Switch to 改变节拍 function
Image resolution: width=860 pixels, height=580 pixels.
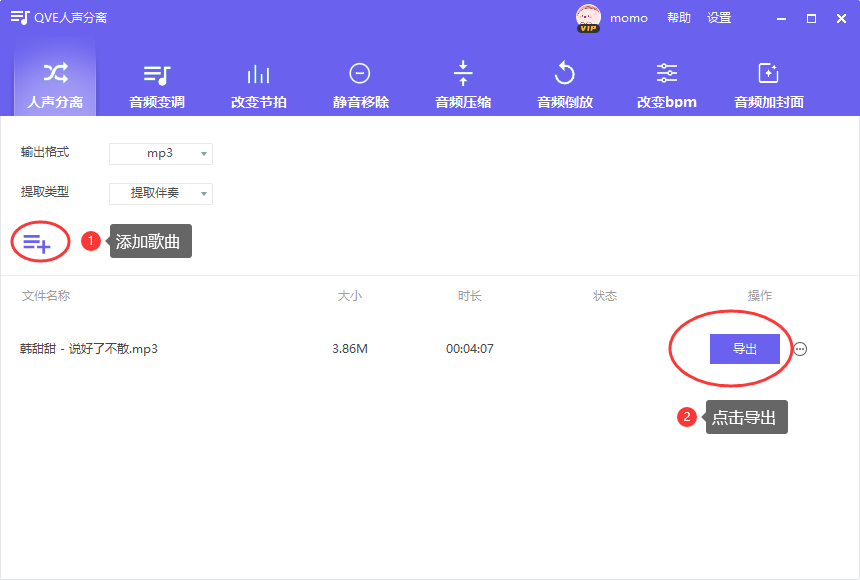[x=258, y=85]
